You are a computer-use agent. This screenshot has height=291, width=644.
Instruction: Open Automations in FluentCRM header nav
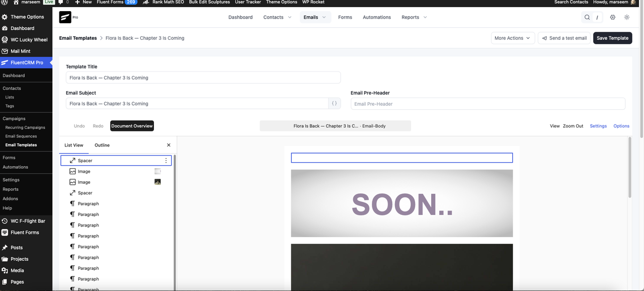(x=377, y=17)
